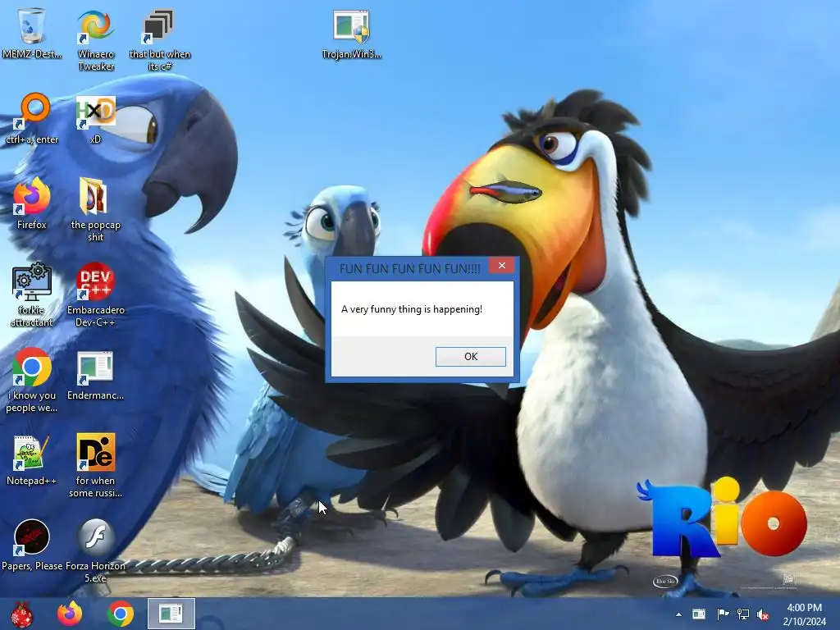Click the touch keyboard tray icon

tap(699, 614)
